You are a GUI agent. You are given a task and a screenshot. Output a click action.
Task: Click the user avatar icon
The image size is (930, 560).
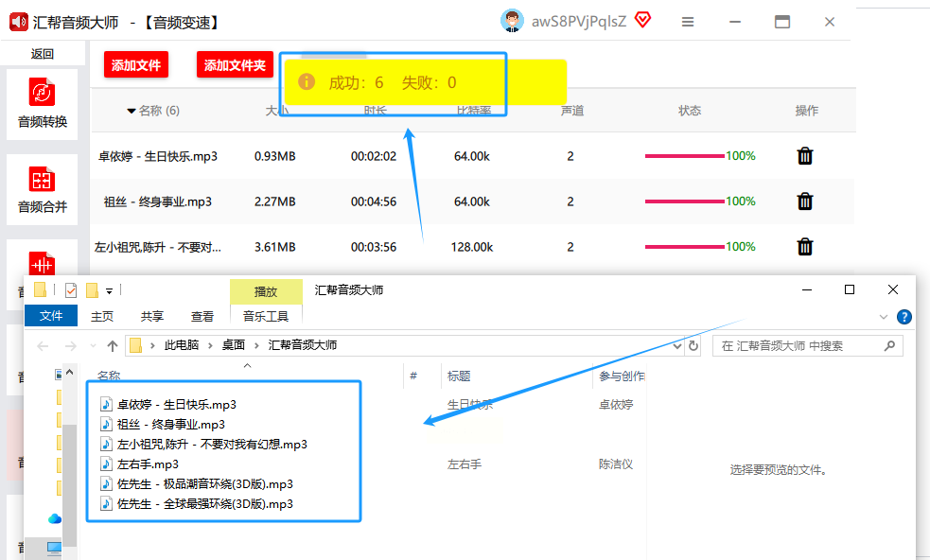[x=512, y=21]
